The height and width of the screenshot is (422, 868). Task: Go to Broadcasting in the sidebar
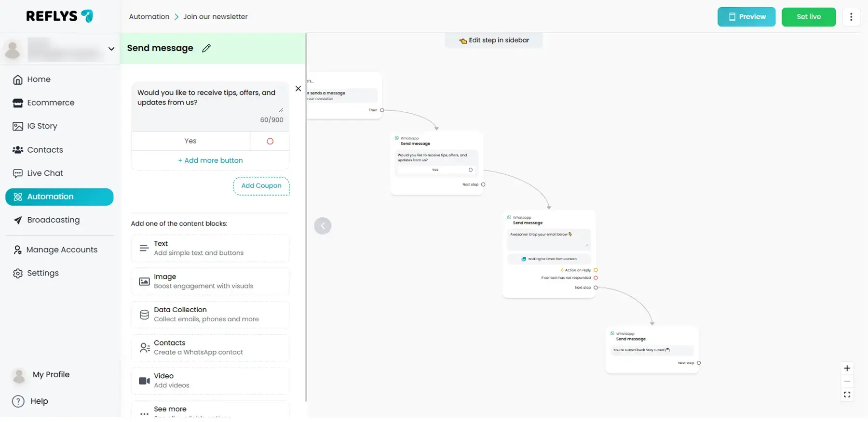click(x=53, y=220)
